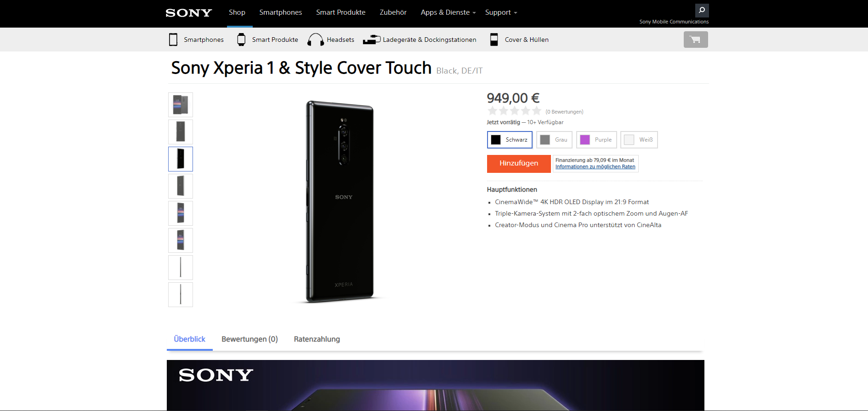Select sixth product thumbnail

[181, 240]
